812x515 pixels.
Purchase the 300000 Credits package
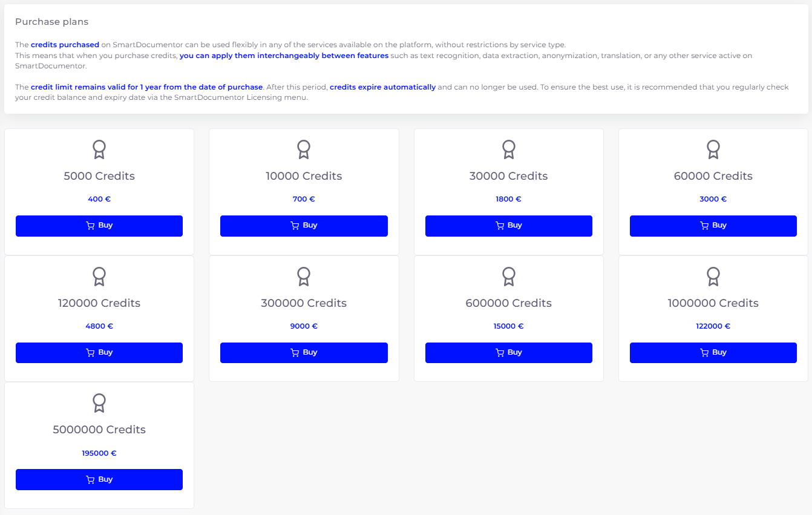[x=304, y=353]
